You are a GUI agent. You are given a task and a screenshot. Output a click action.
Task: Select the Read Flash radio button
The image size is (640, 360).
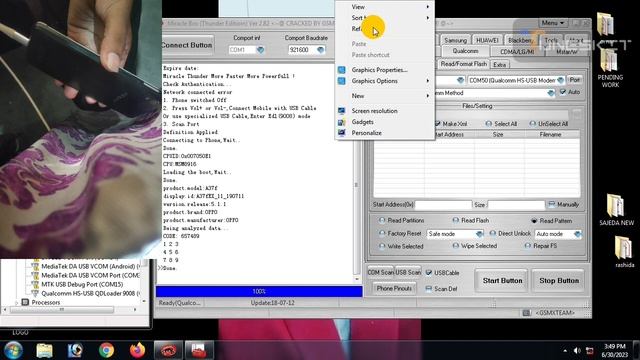click(x=456, y=220)
